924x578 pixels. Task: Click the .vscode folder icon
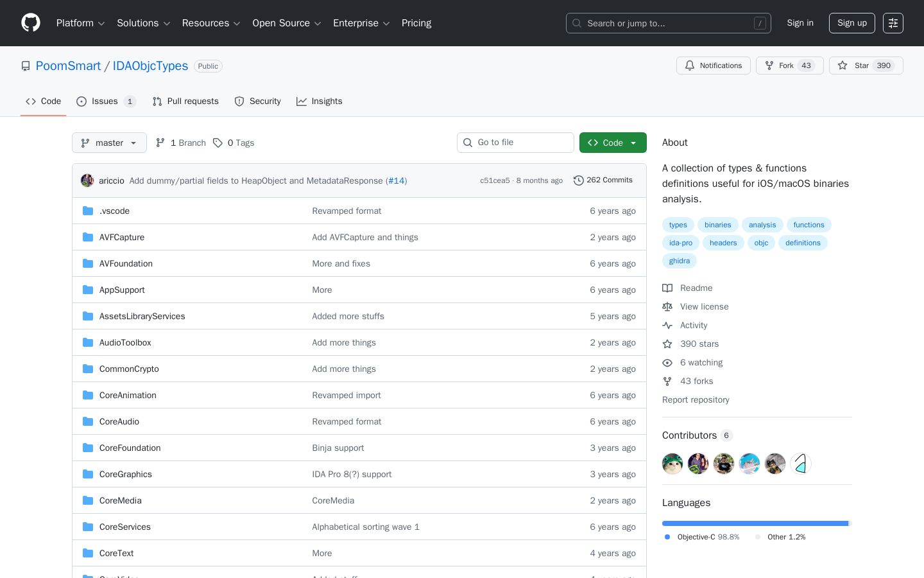(88, 211)
